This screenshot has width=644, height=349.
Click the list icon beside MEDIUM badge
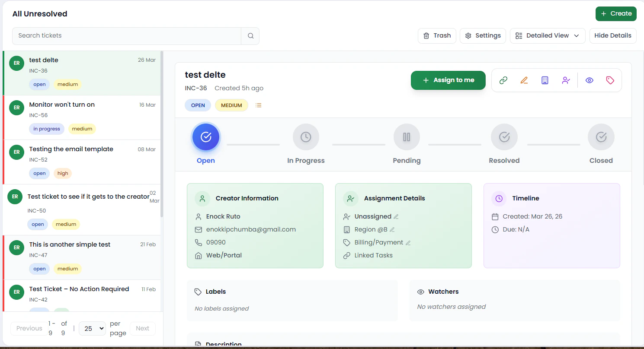(259, 105)
